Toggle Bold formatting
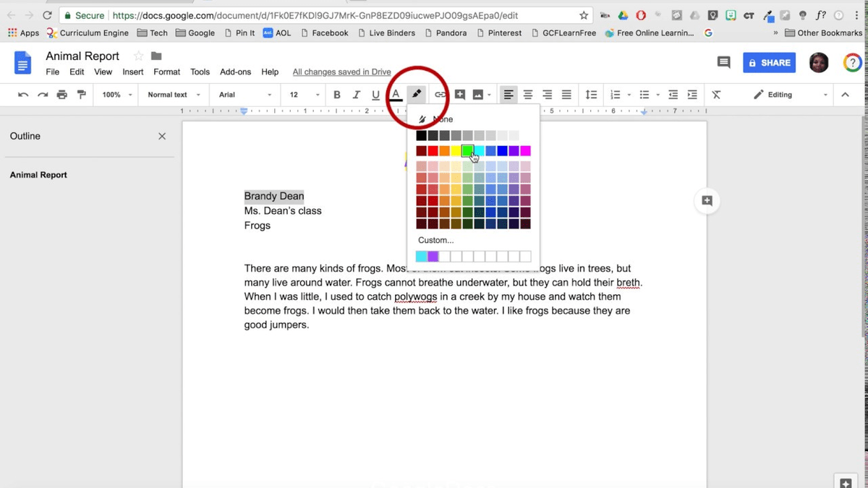868x488 pixels. coord(336,95)
